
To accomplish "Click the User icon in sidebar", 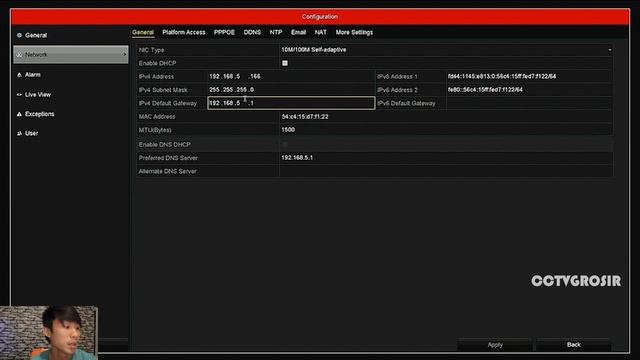I will [19, 133].
